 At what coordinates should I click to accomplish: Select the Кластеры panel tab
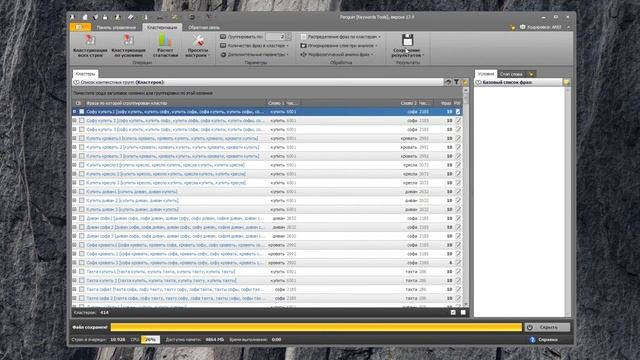[x=85, y=74]
